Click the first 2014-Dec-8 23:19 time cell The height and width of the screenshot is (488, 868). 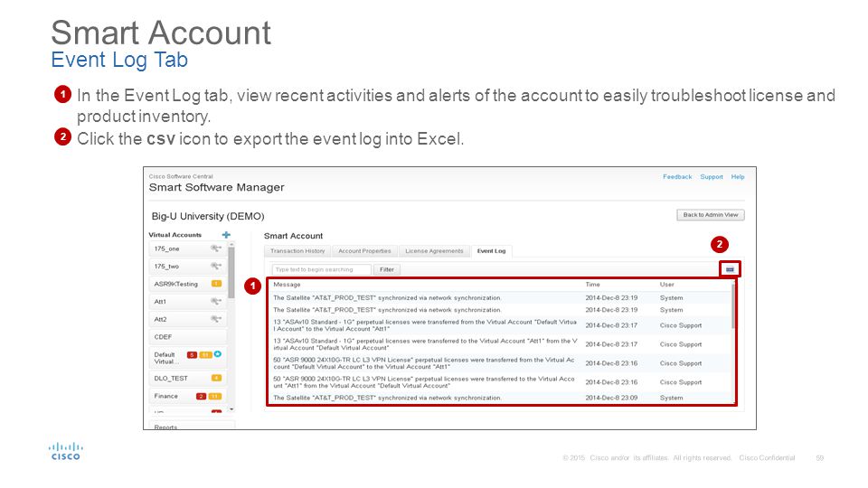point(611,297)
